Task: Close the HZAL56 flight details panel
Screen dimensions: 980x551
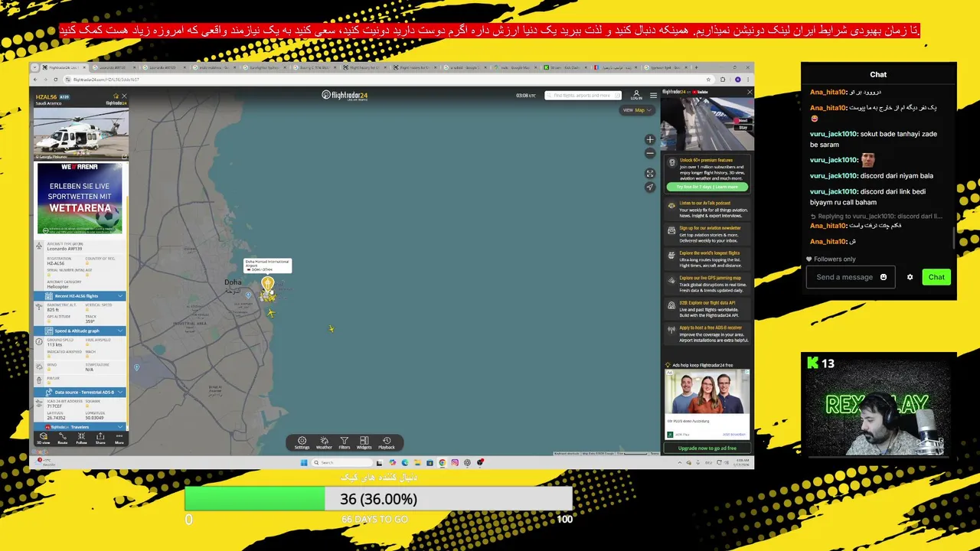Action: click(124, 96)
